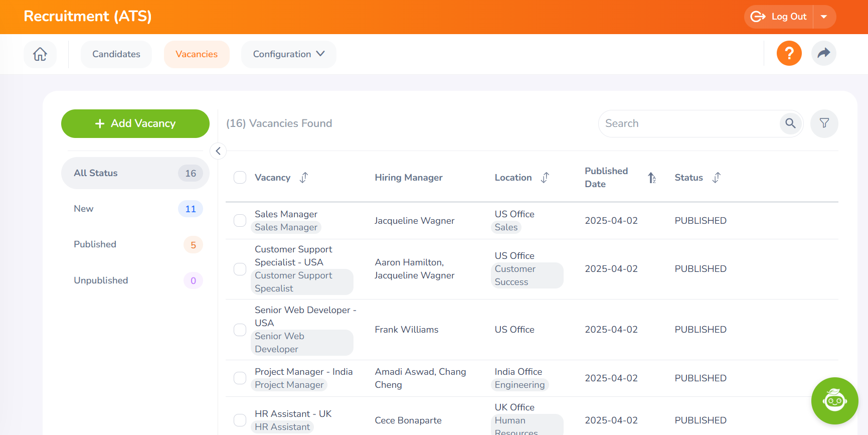Click the magnifying glass search icon
Viewport: 868px width, 435px height.
790,123
